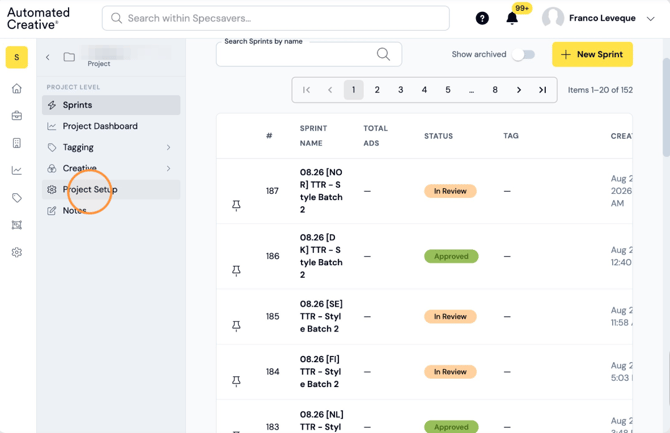Jump to first page of sprints

point(306,90)
